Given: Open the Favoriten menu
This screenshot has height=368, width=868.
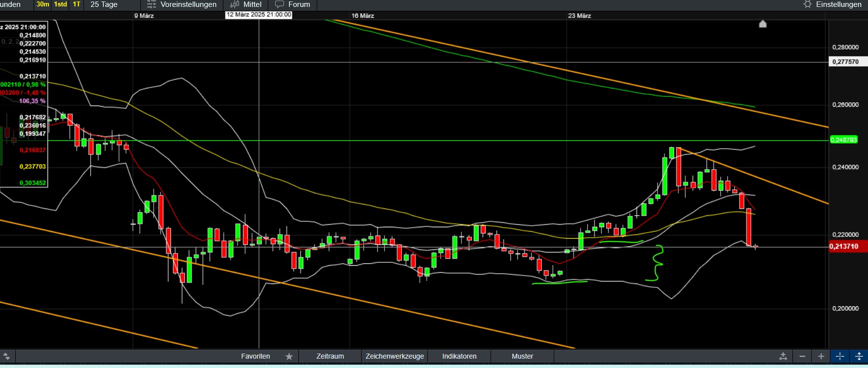Looking at the screenshot, I should point(255,357).
